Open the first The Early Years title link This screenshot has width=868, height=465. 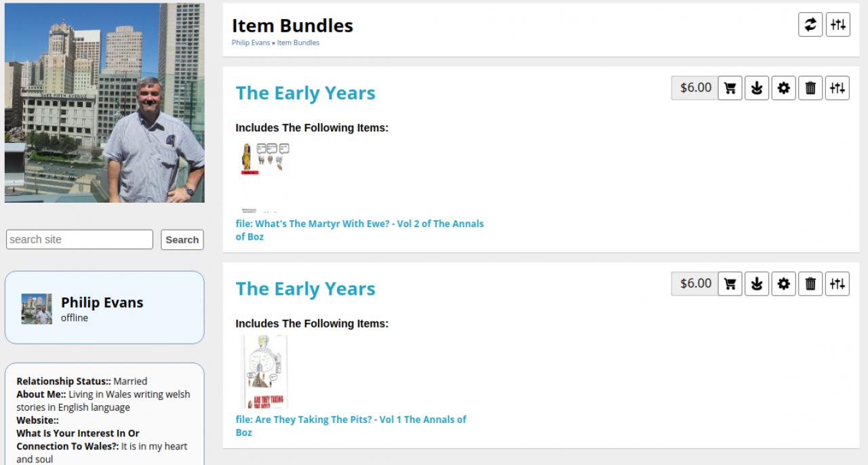coord(305,94)
